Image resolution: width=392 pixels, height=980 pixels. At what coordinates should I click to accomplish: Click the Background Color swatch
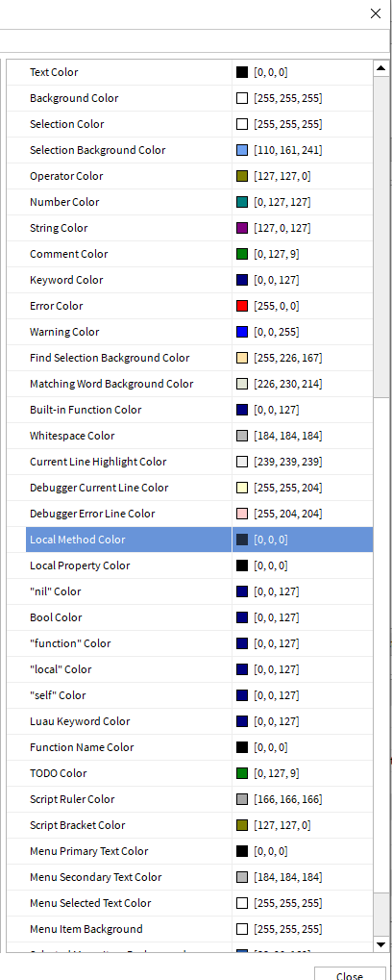click(x=242, y=98)
